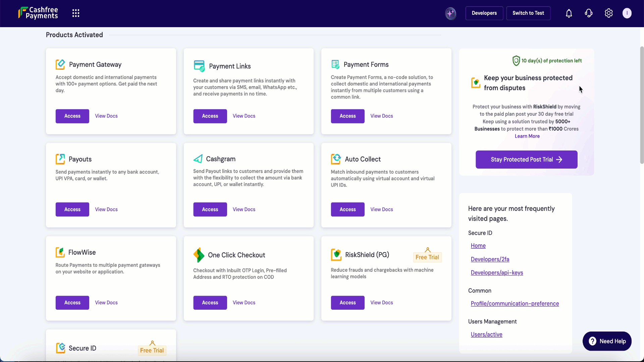Click the AI sparkle assistant icon
Viewport: 644px width, 362px height.
pos(450,13)
